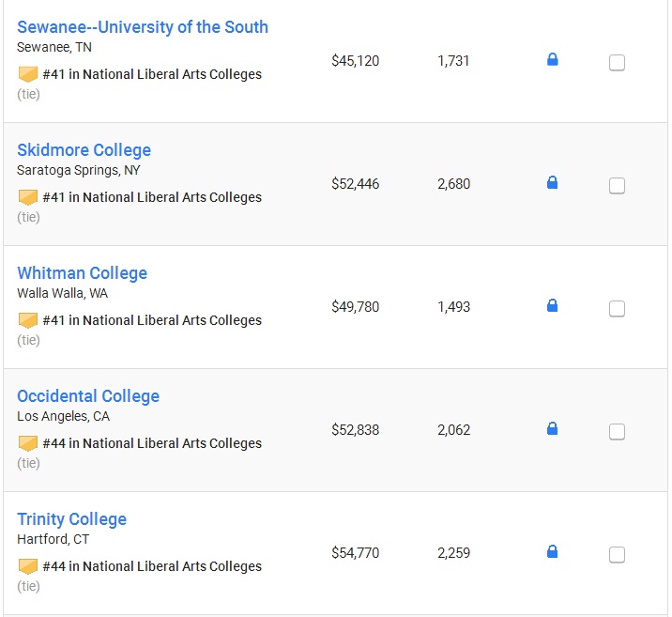Tick the checkbox for Skidmore College

click(617, 186)
